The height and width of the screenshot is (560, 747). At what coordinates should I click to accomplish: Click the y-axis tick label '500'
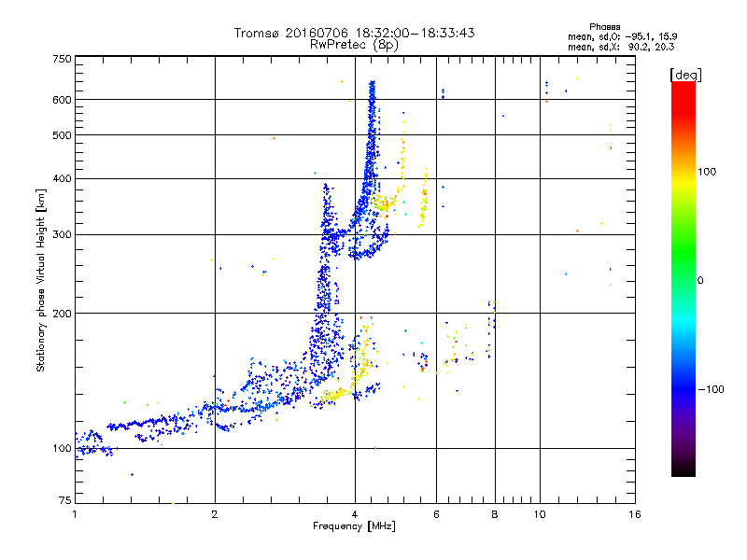pyautogui.click(x=62, y=135)
